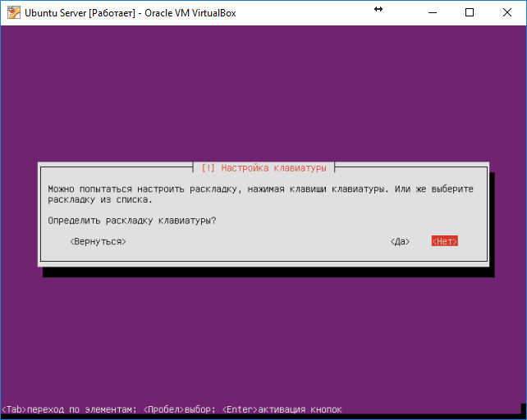Click the hint "<Tab>переход по элементам"

pyautogui.click(x=69, y=409)
